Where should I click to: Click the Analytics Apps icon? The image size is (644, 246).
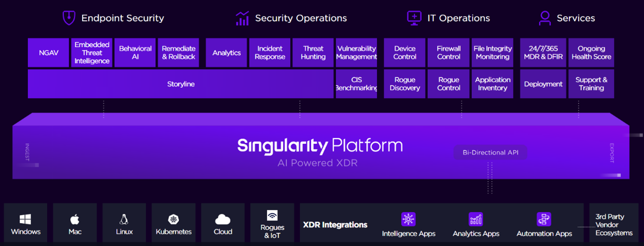click(x=476, y=219)
